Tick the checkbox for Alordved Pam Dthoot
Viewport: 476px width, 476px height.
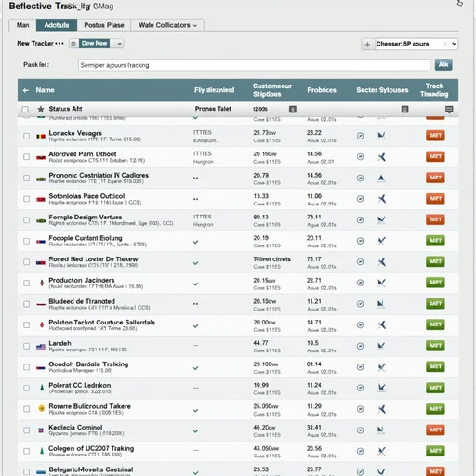pyautogui.click(x=27, y=157)
